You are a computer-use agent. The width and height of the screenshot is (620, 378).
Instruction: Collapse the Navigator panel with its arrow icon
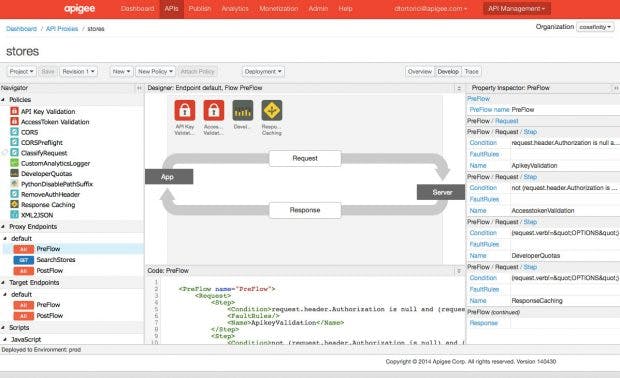click(139, 88)
